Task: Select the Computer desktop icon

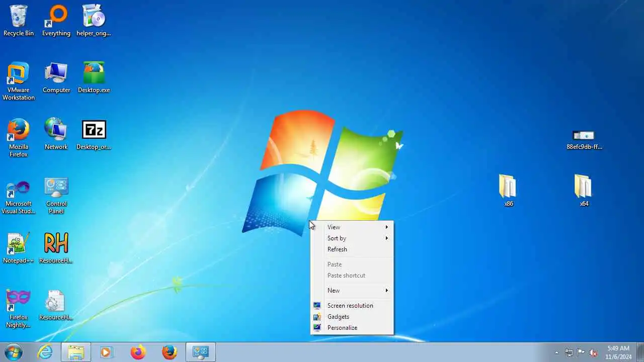Action: pyautogui.click(x=56, y=78)
